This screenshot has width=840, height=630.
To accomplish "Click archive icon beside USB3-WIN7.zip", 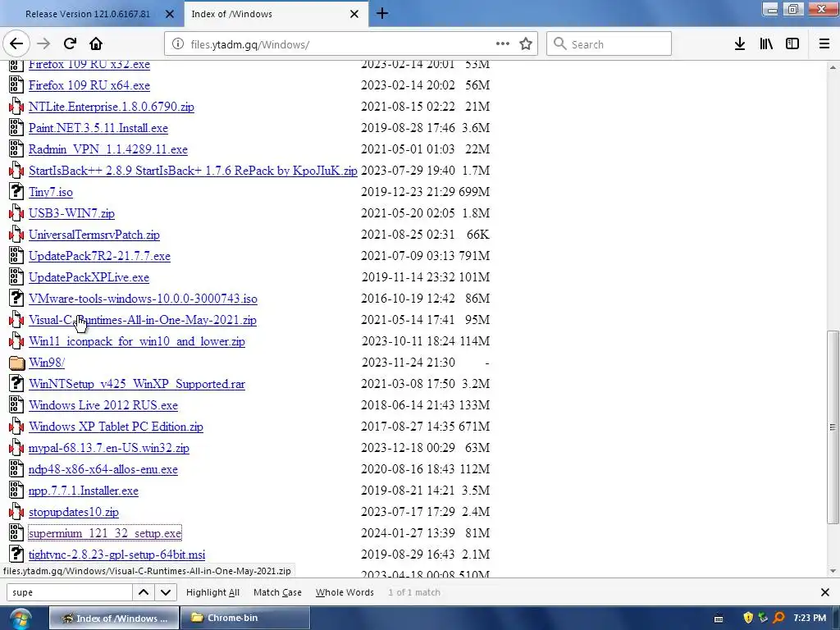I will click(16, 213).
